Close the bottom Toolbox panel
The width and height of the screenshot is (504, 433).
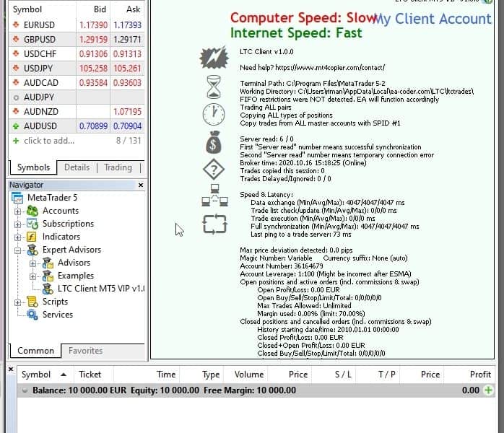[x=11, y=369]
